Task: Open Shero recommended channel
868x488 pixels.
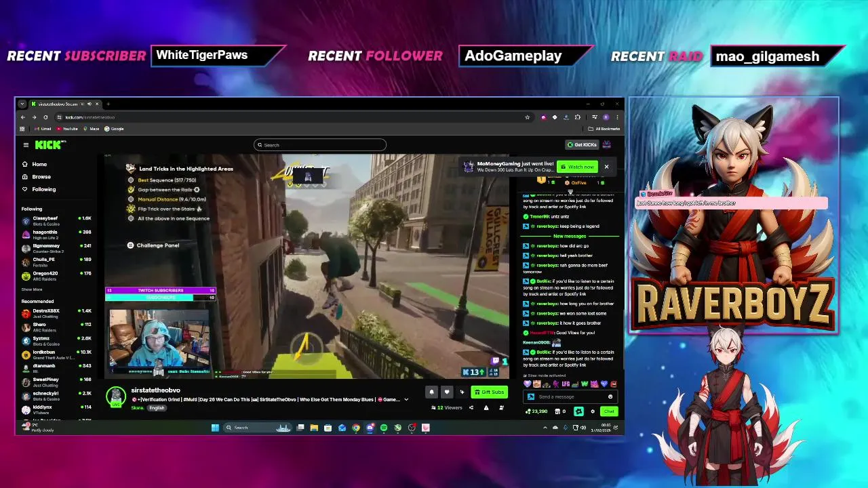Action: click(56, 327)
